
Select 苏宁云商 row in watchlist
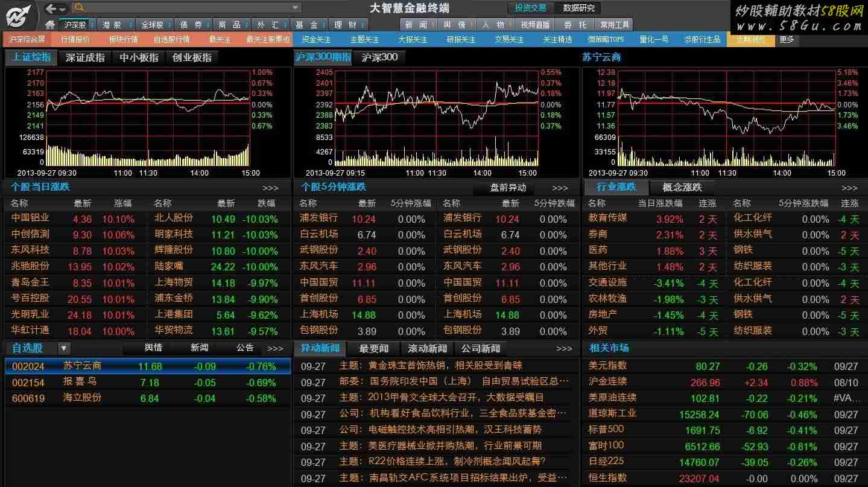148,366
